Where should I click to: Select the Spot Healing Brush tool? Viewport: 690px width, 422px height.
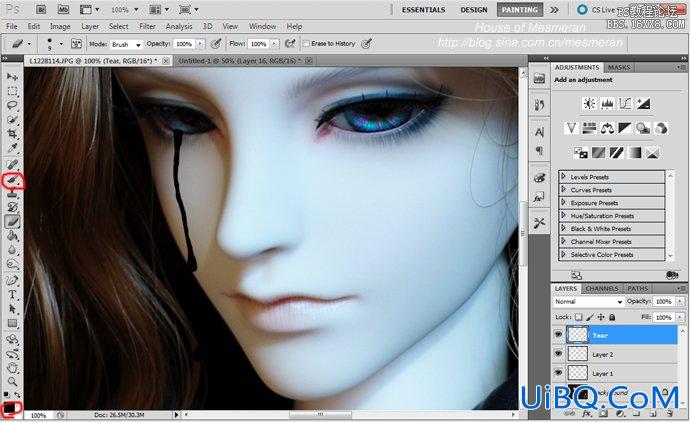point(12,165)
